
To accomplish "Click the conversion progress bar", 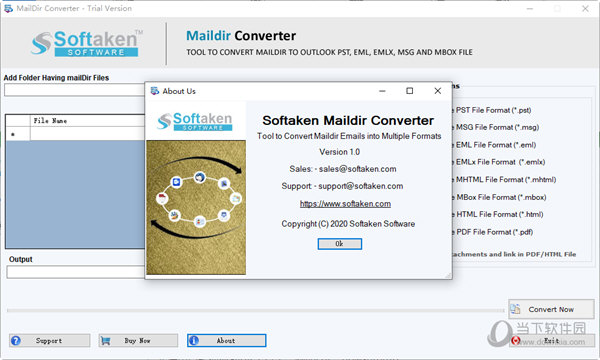I will tap(256, 310).
